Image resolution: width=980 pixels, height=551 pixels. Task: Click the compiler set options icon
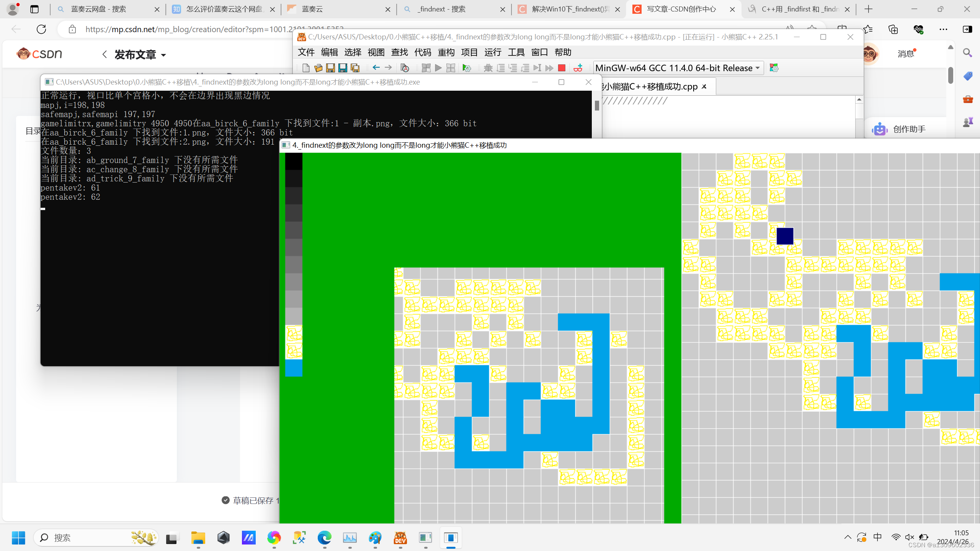(x=774, y=68)
